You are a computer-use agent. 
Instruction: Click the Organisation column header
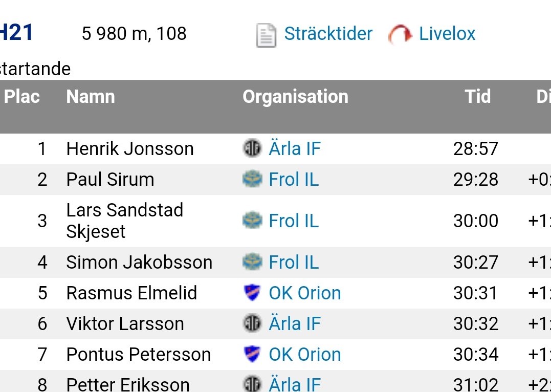pyautogui.click(x=295, y=97)
